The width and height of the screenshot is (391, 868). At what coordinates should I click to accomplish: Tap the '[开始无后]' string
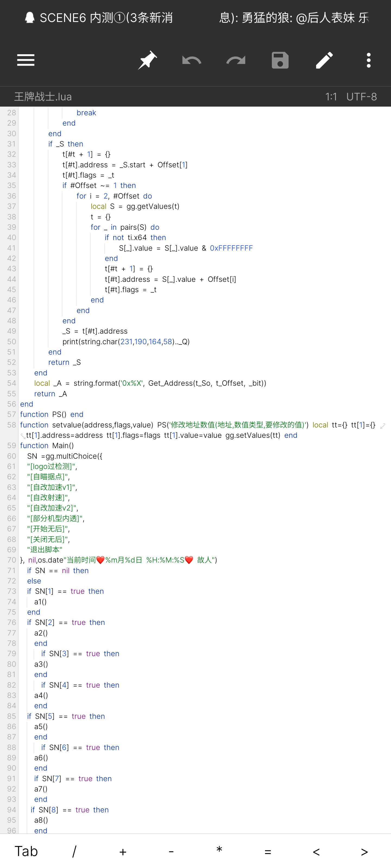[x=47, y=529]
